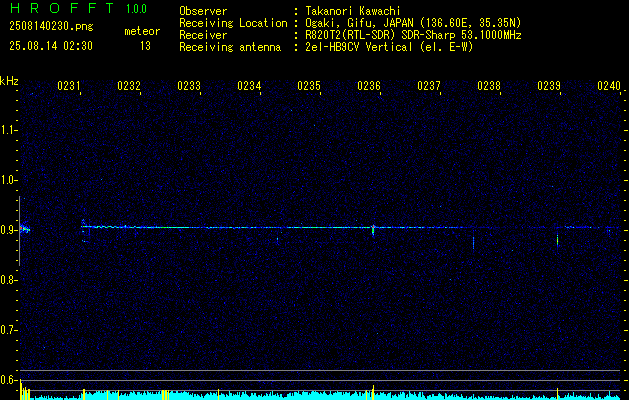This screenshot has width=629, height=400.
Task: Click the 0238 time marker
Action: 489,86
